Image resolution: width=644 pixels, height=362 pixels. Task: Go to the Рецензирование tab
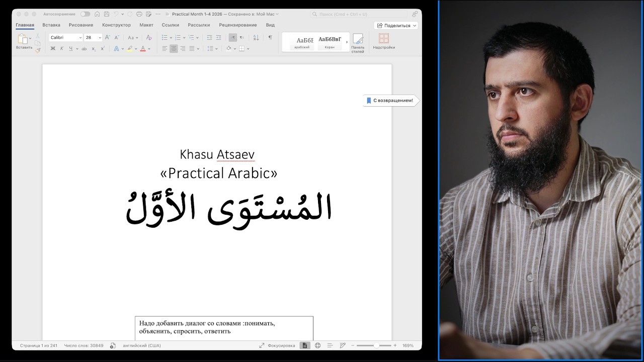[238, 25]
